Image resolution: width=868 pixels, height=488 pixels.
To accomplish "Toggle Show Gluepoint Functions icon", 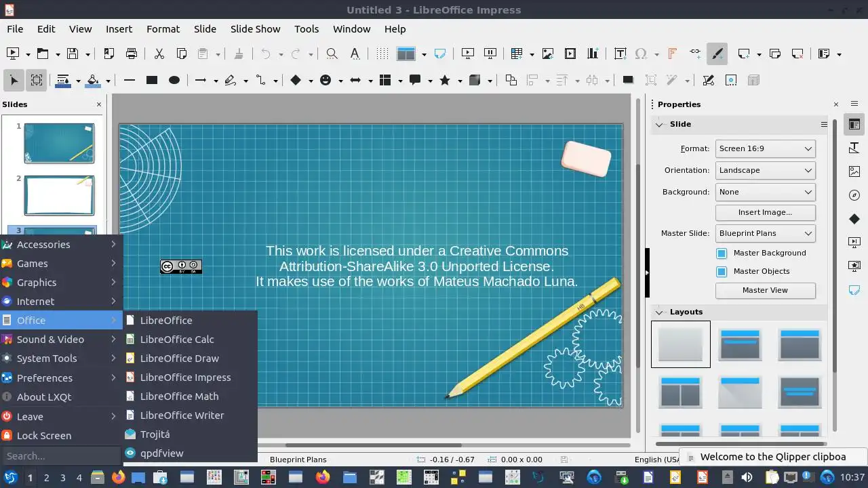I will coord(731,80).
